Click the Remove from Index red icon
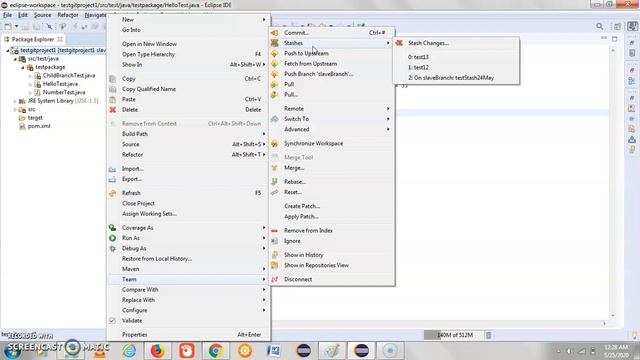The image size is (640, 360). pos(275,231)
